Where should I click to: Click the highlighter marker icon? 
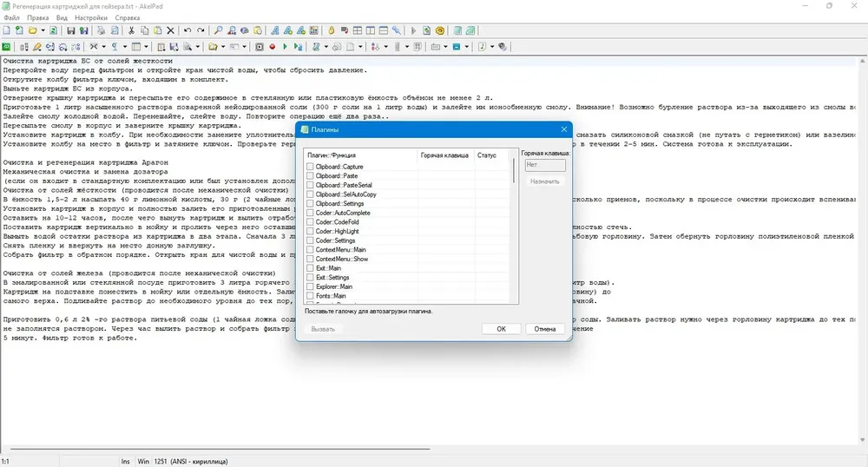(x=37, y=47)
